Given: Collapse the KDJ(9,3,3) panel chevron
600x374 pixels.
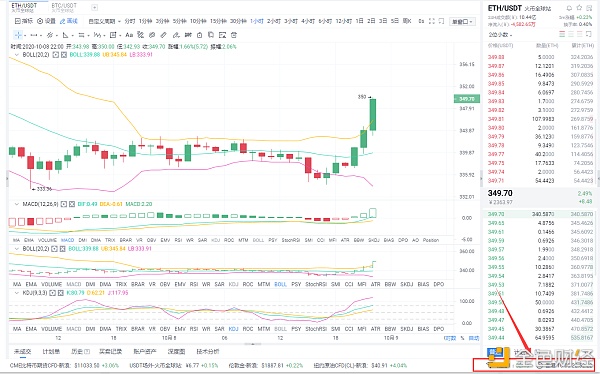Looking at the screenshot, I should pyautogui.click(x=16, y=293).
